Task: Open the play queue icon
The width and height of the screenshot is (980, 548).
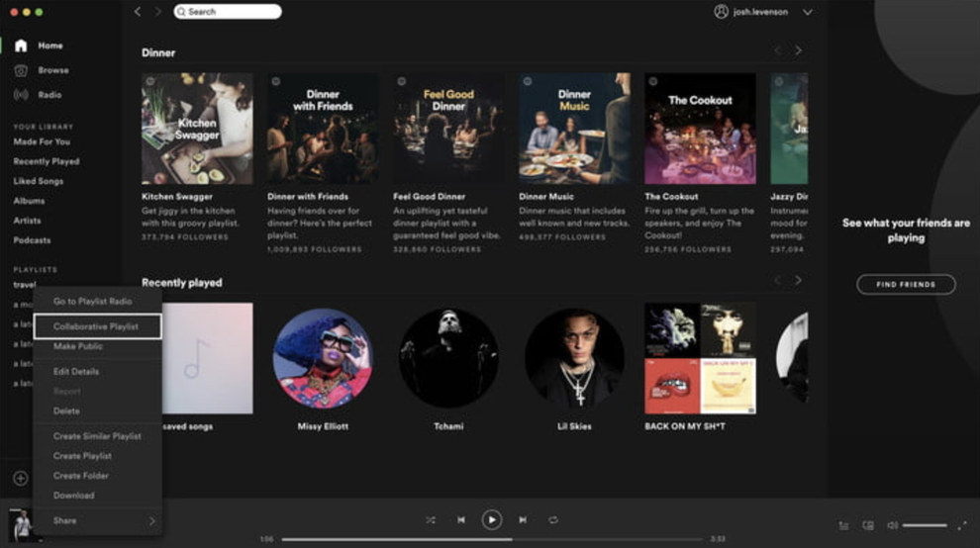Action: 843,525
